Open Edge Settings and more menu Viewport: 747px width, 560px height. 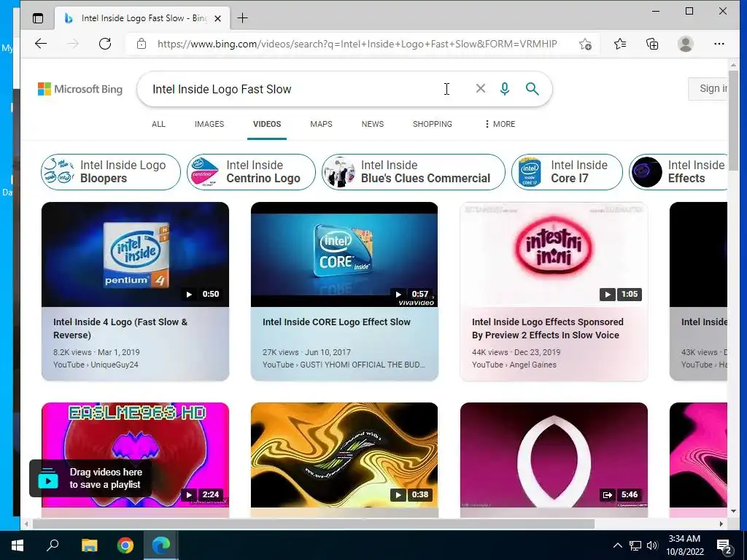point(719,44)
